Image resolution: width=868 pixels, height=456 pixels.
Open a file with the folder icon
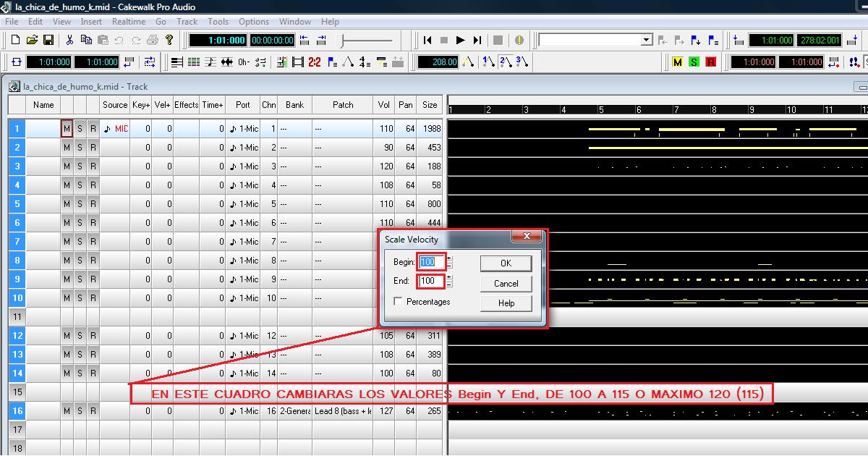click(32, 41)
